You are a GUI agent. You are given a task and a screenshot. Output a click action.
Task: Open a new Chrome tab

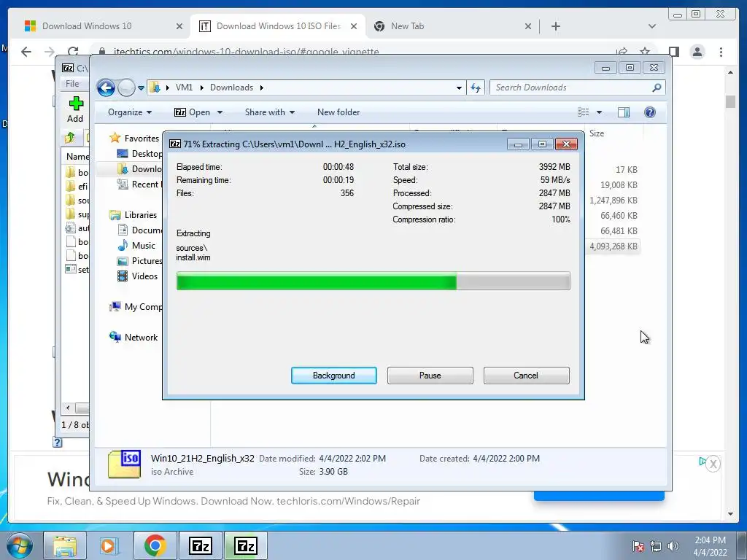[x=555, y=26]
